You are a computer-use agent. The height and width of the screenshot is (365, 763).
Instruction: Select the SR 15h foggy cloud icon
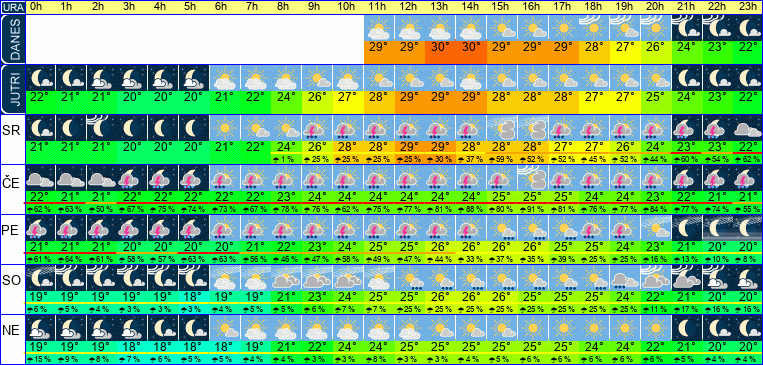(x=502, y=128)
